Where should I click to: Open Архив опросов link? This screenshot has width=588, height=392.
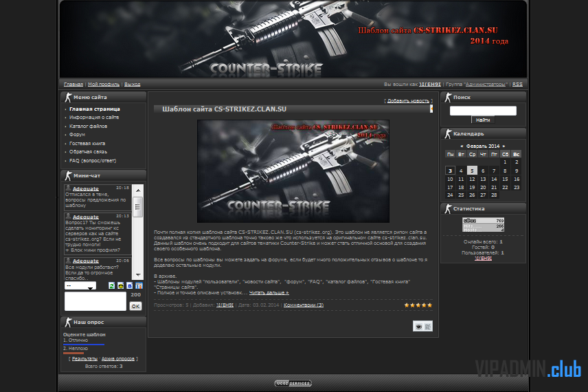pos(118,358)
